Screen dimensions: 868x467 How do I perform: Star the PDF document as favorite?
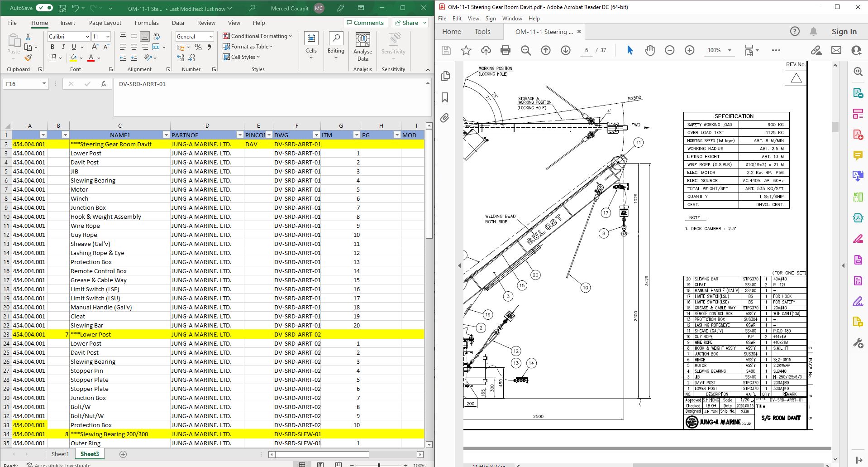click(x=466, y=50)
